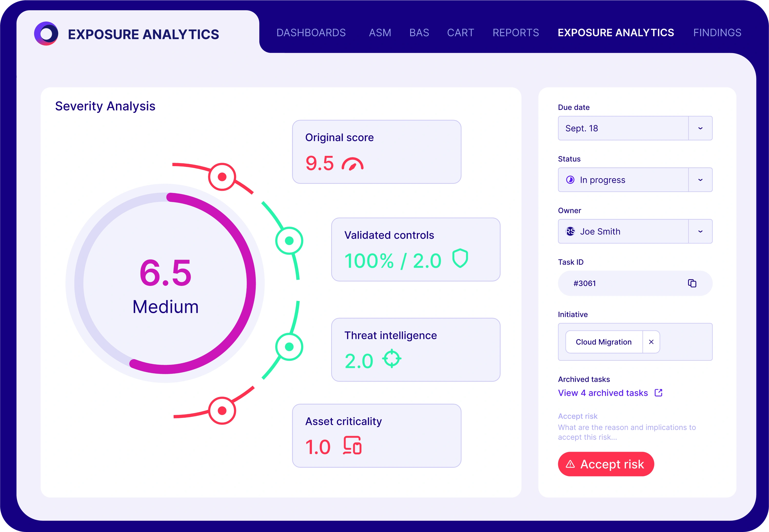
Task: Click the Task ID #3061 field
Action: pyautogui.click(x=635, y=283)
